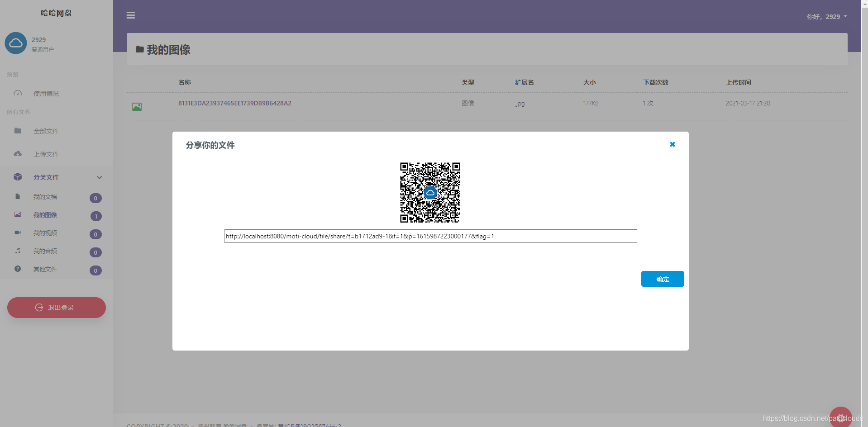Click the 图像 type cell
This screenshot has height=427, width=868.
pyautogui.click(x=468, y=103)
